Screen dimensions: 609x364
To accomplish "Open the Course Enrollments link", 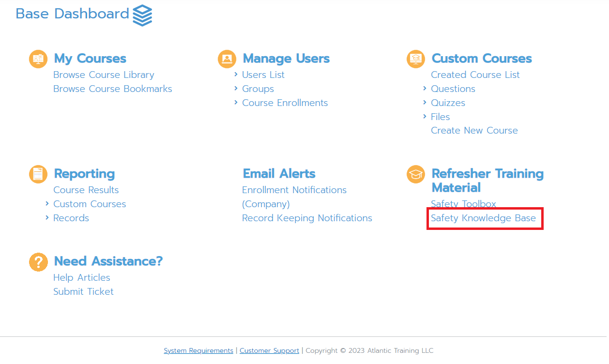I will (x=285, y=103).
